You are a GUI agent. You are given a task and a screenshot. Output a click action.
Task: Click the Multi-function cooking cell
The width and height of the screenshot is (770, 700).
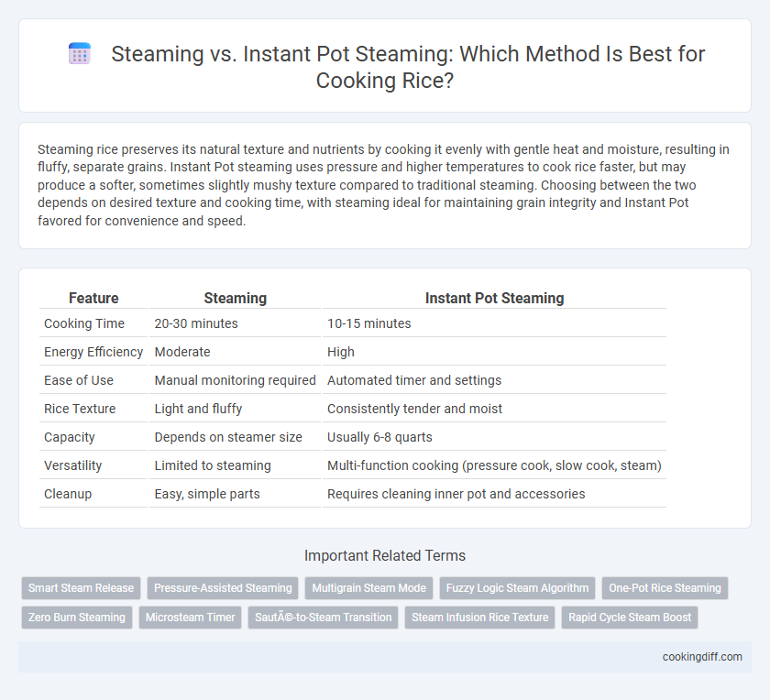click(494, 465)
